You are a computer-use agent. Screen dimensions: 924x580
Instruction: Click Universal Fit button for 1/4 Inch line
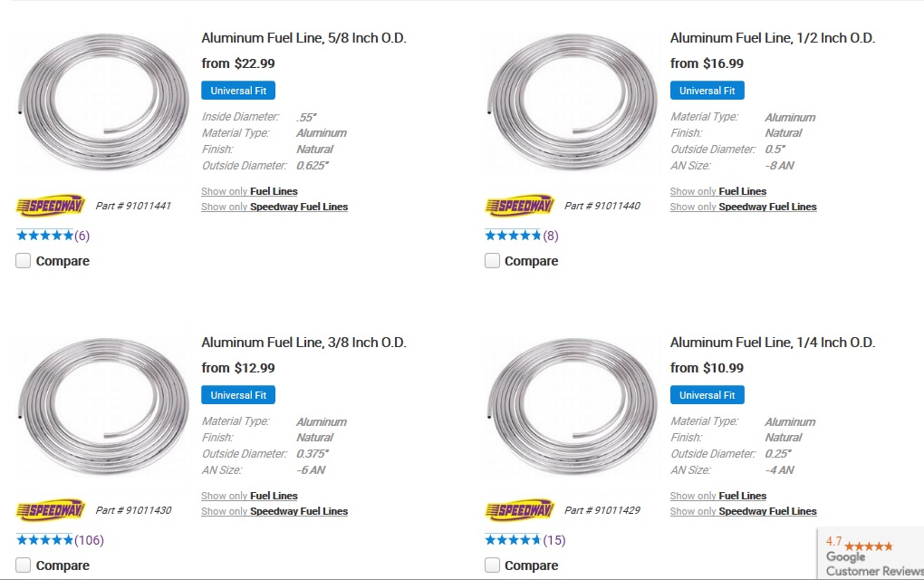[x=707, y=395]
